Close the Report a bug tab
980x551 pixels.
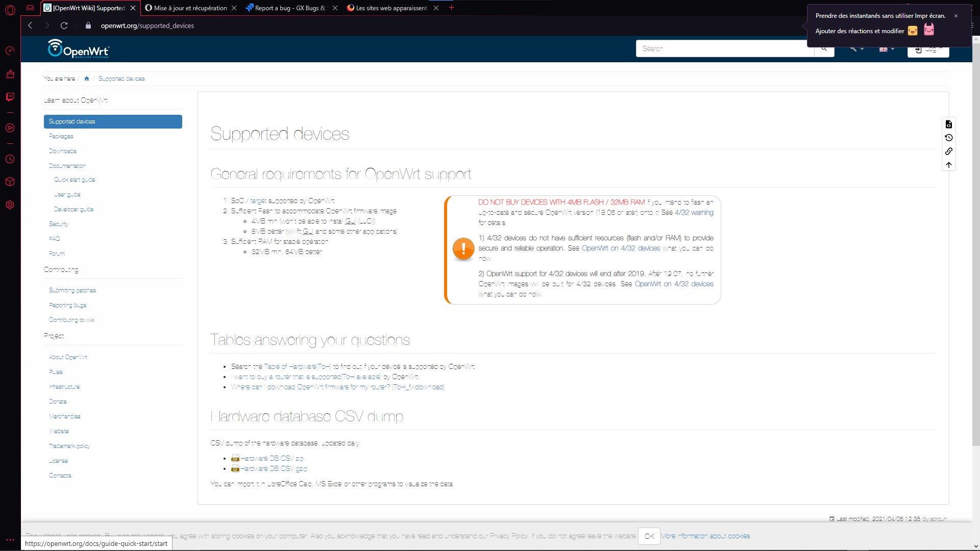[x=335, y=8]
